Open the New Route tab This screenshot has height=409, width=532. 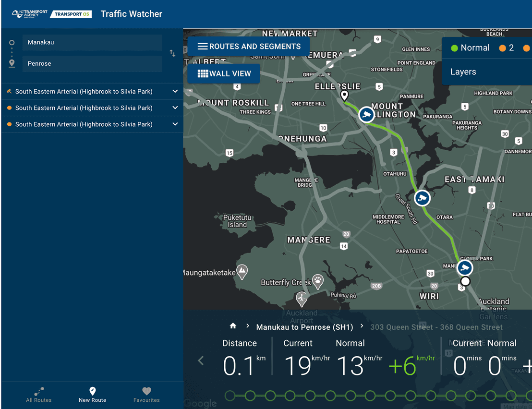92,395
